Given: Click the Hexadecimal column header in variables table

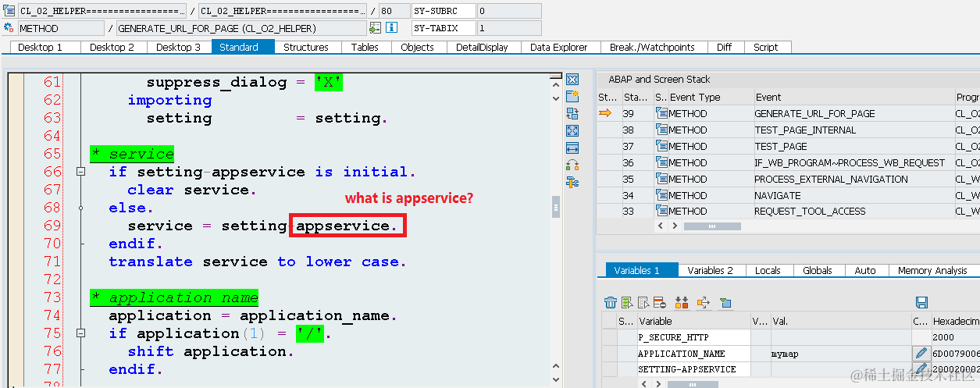Looking at the screenshot, I should point(955,321).
